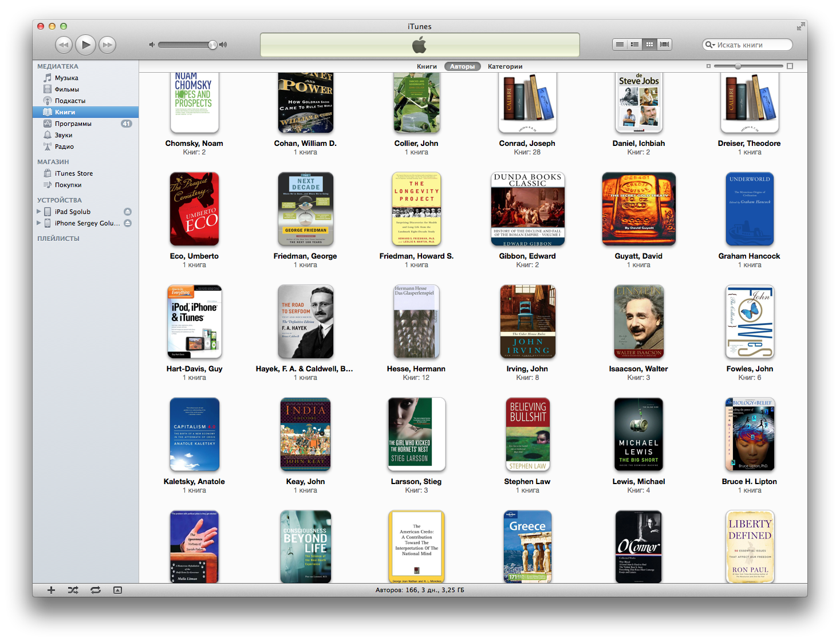Open the Believing Bullshit cover
The image size is (840, 642).
tap(527, 435)
